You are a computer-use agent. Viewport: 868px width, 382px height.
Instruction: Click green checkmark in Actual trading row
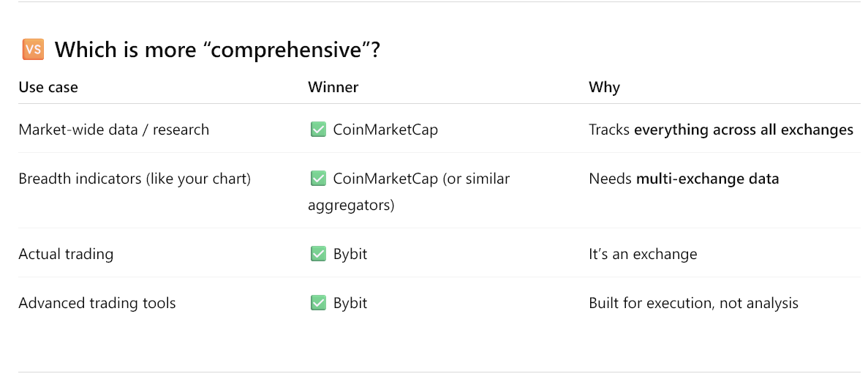(318, 254)
